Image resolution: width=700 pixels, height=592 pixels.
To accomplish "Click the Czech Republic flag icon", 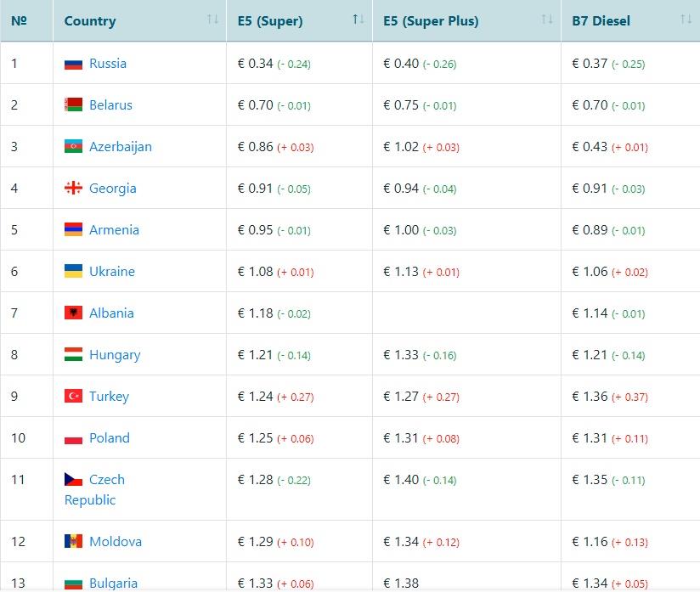I will (x=73, y=480).
